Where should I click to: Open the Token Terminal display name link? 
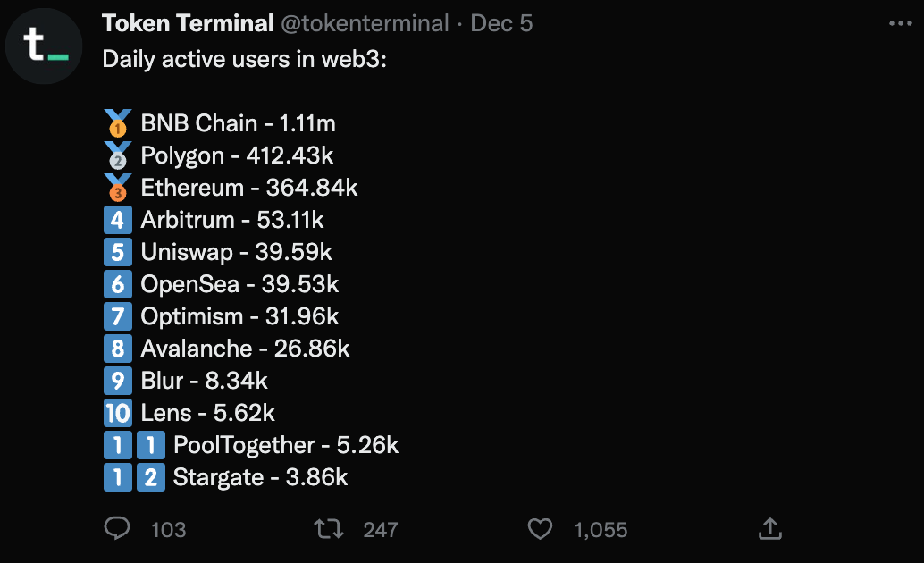click(188, 24)
